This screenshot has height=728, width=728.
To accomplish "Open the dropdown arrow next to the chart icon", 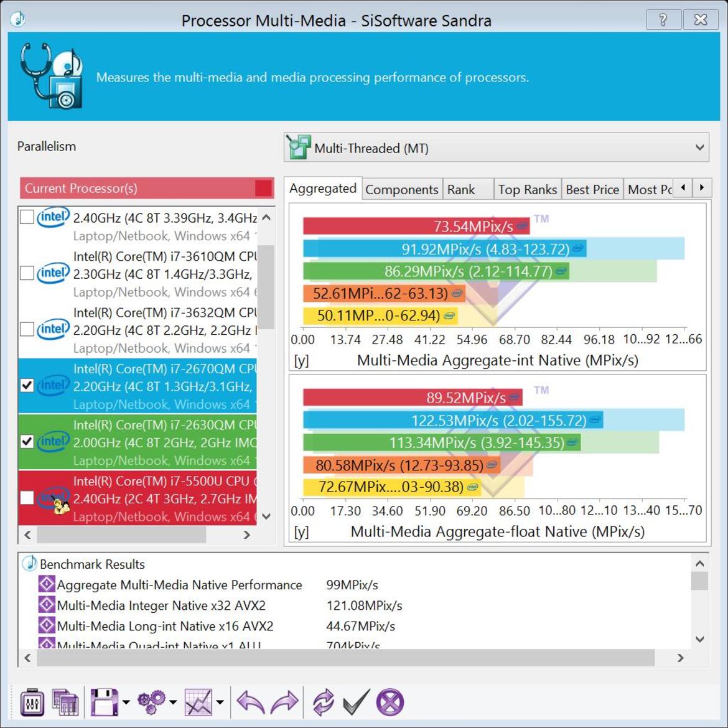I will point(220,702).
